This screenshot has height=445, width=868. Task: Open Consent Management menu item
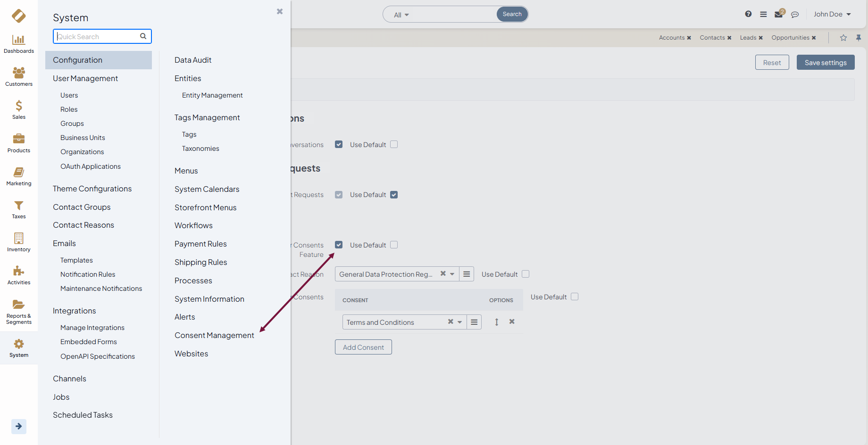pos(214,335)
